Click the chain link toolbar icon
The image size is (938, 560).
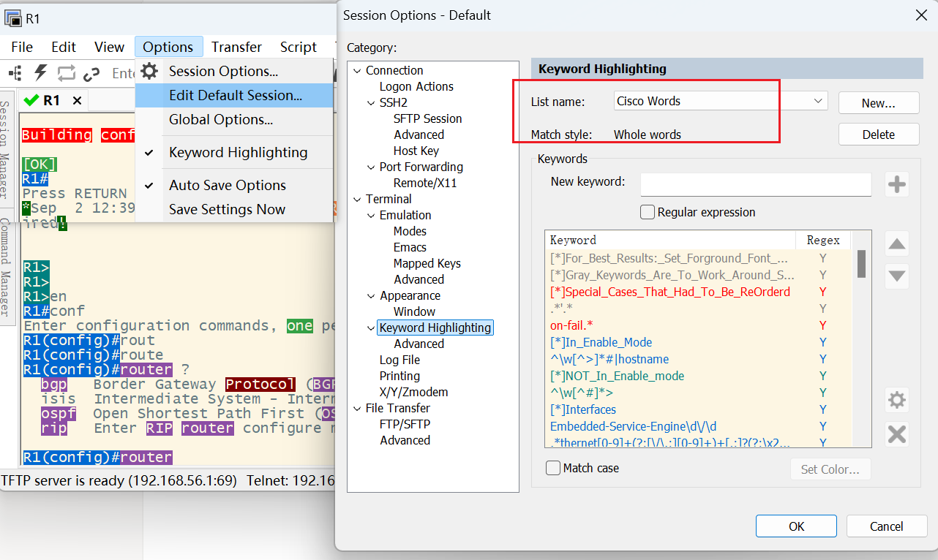pos(91,73)
